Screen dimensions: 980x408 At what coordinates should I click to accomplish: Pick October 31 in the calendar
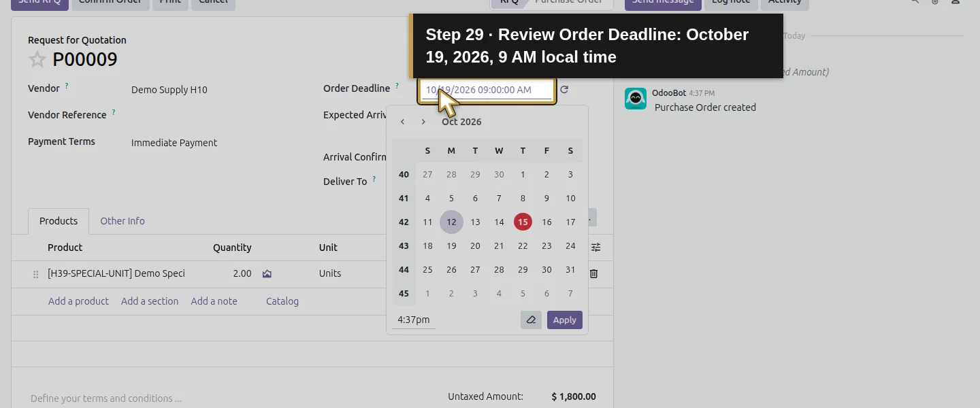pos(570,270)
